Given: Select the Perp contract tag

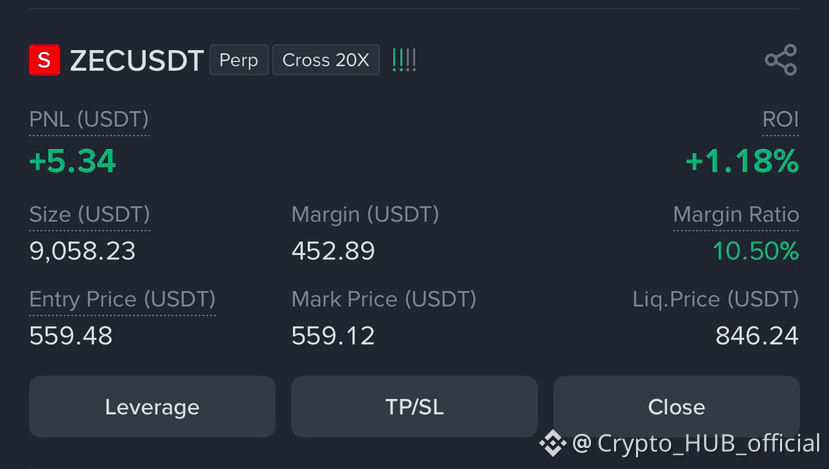Looking at the screenshot, I should (x=239, y=60).
